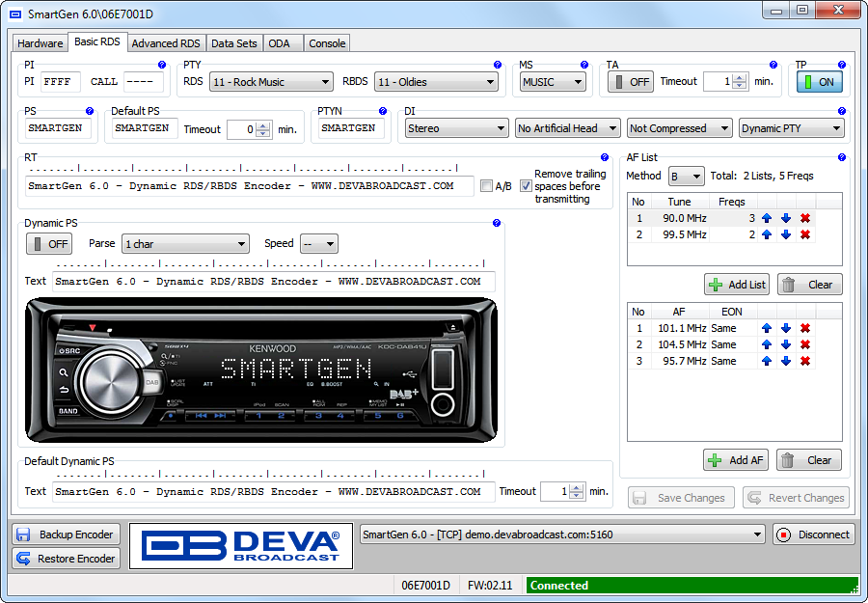Viewport: 868px width, 603px height.
Task: Open help for the MS section
Action: (584, 65)
